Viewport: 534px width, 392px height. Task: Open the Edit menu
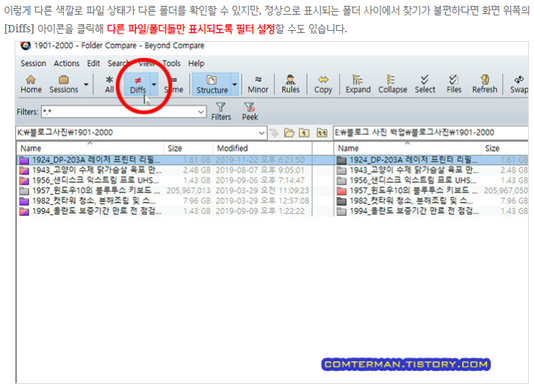(93, 63)
